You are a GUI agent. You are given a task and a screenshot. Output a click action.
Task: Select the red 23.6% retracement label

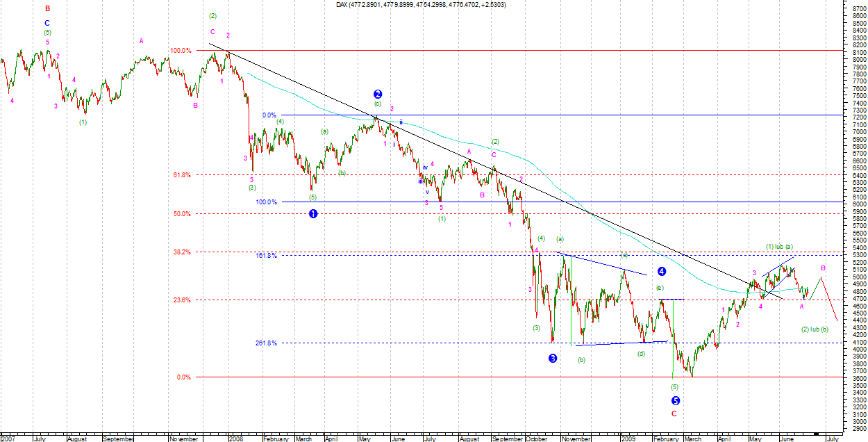click(x=182, y=300)
